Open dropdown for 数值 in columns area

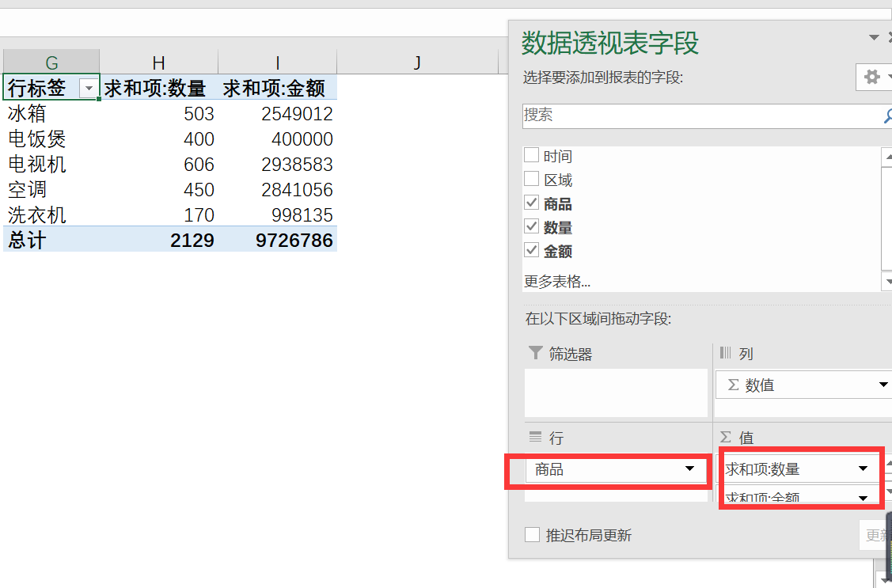pyautogui.click(x=883, y=385)
